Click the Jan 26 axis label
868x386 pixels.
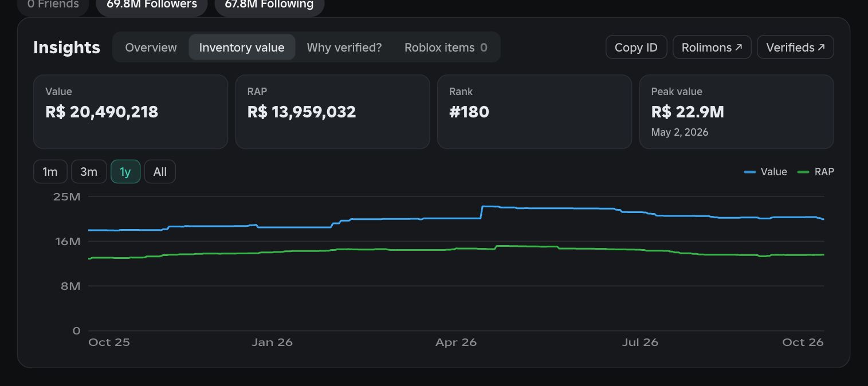[272, 342]
